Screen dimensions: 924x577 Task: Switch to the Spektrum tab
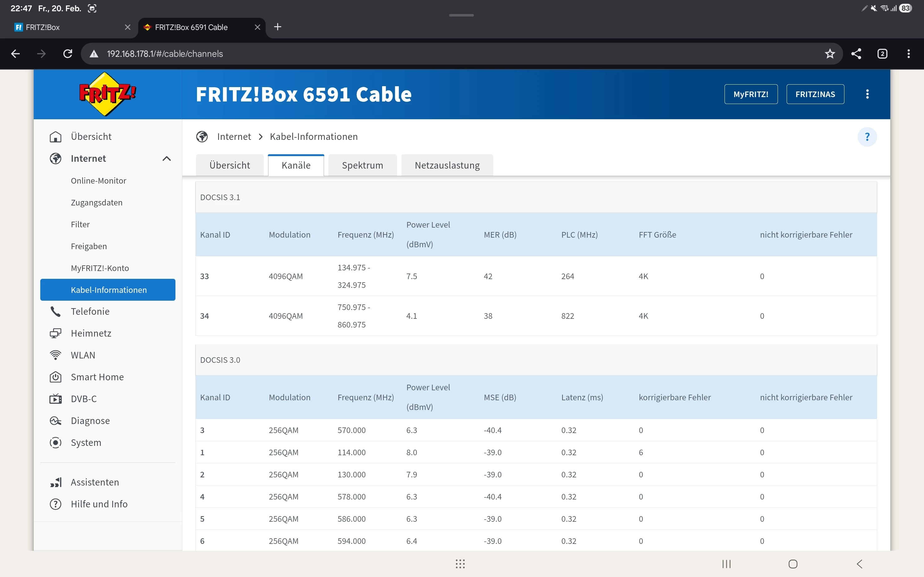tap(362, 165)
